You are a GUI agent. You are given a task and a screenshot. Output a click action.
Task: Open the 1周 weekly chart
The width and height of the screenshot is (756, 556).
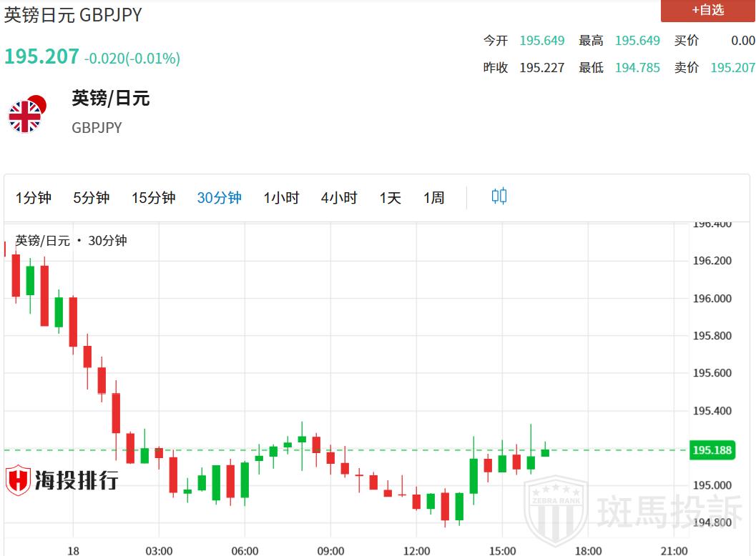point(433,198)
